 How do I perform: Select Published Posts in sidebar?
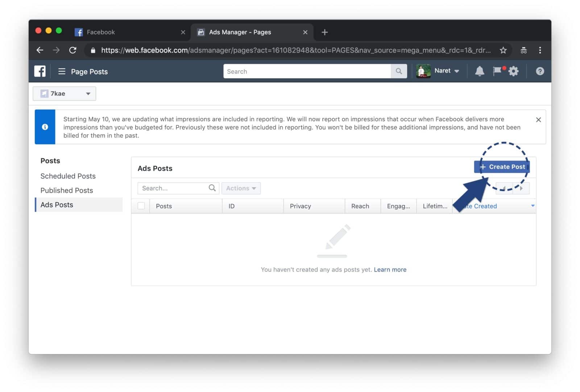pyautogui.click(x=67, y=190)
